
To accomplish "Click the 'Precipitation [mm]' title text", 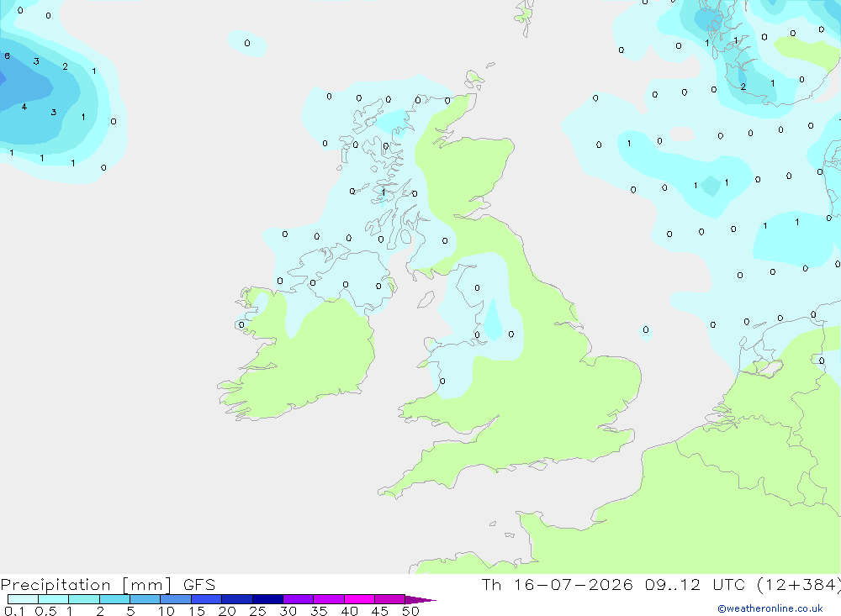I will pos(87,585).
